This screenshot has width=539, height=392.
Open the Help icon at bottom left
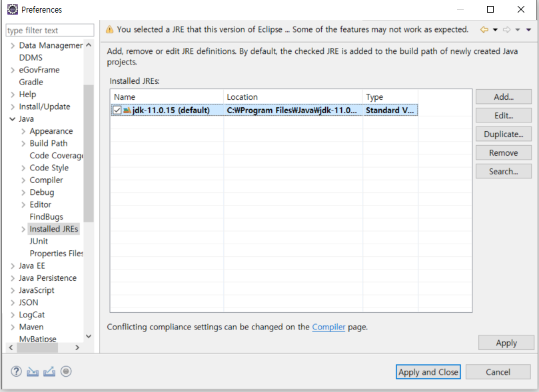pyautogui.click(x=16, y=371)
